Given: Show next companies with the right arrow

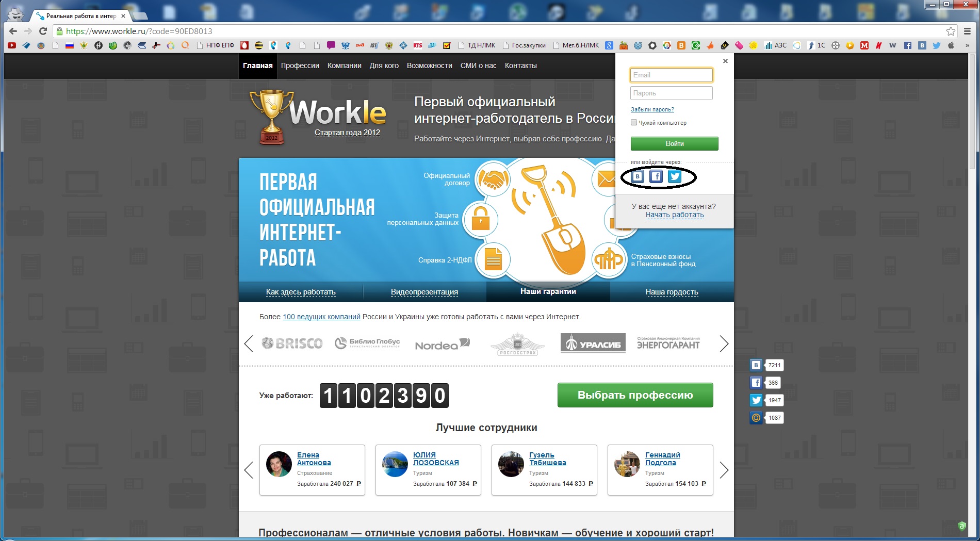Looking at the screenshot, I should (724, 343).
